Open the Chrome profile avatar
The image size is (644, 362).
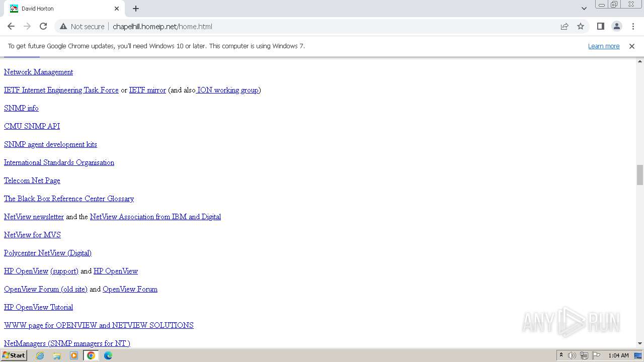point(617,26)
